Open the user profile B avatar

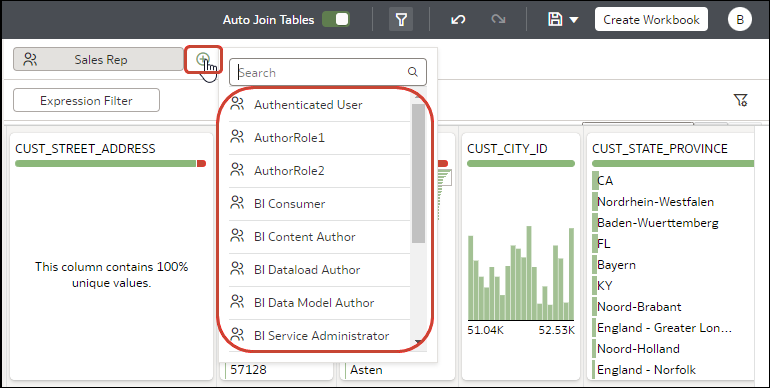coord(740,20)
